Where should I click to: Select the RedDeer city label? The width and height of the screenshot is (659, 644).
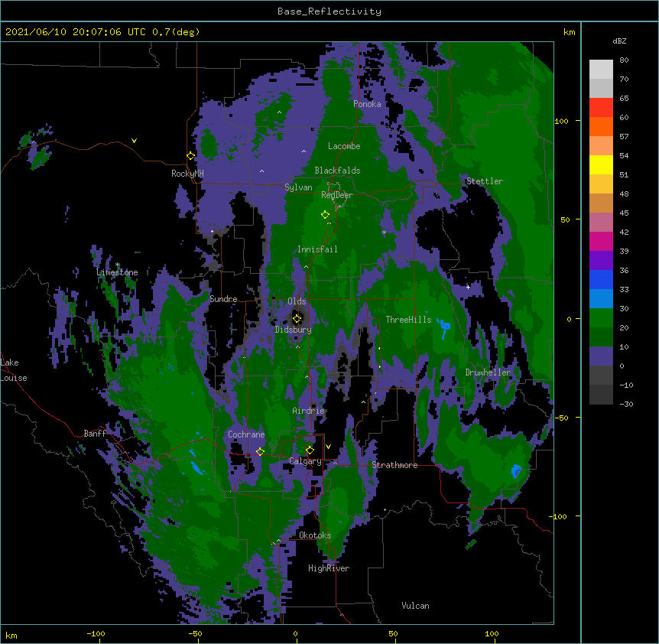337,195
